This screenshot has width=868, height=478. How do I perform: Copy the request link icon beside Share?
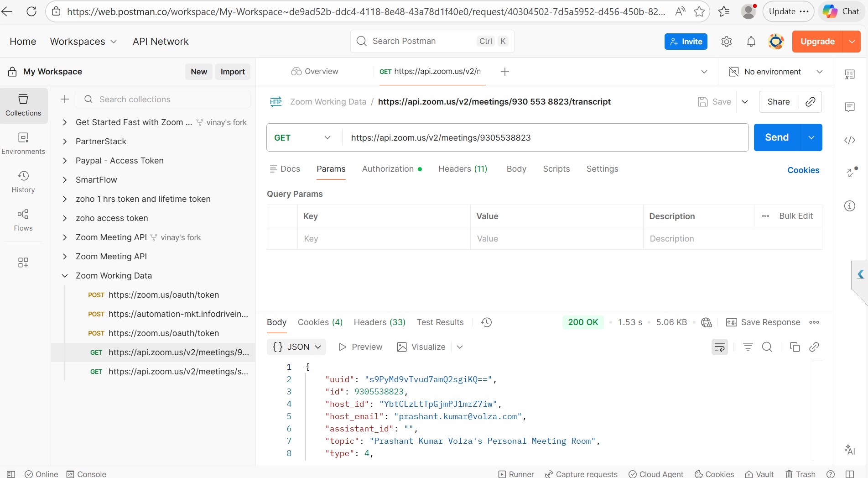point(811,102)
